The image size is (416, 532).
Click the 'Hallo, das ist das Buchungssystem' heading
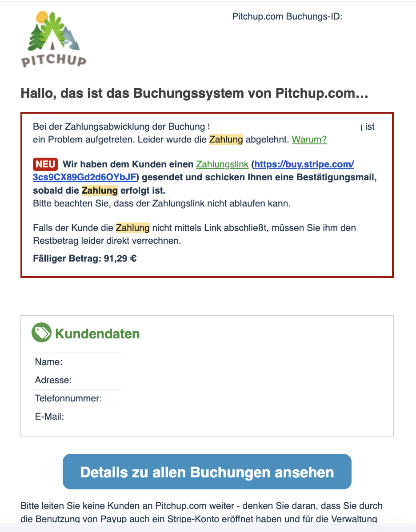(x=194, y=93)
